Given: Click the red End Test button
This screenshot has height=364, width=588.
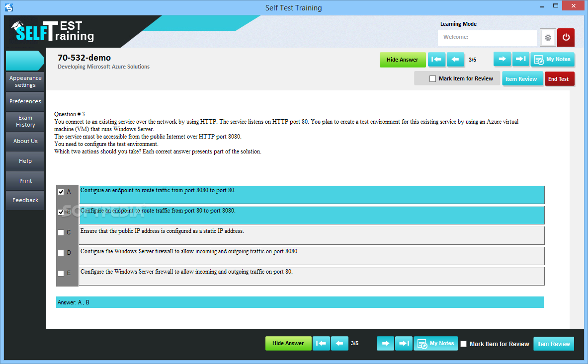Looking at the screenshot, I should tap(559, 79).
